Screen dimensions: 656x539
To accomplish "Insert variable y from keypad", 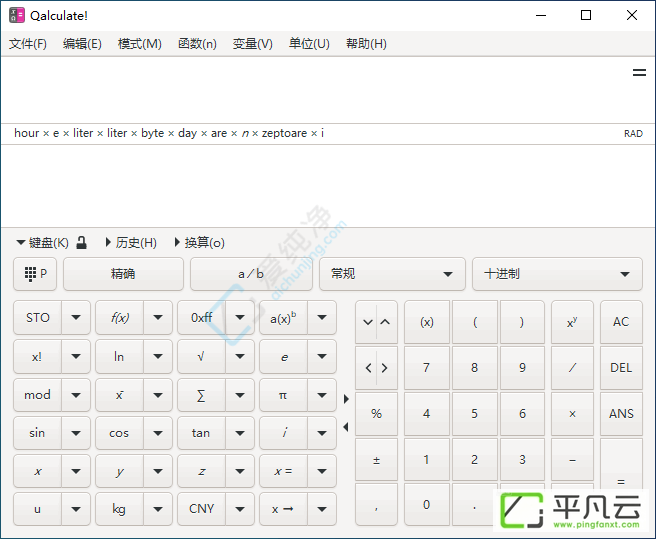I will [120, 471].
